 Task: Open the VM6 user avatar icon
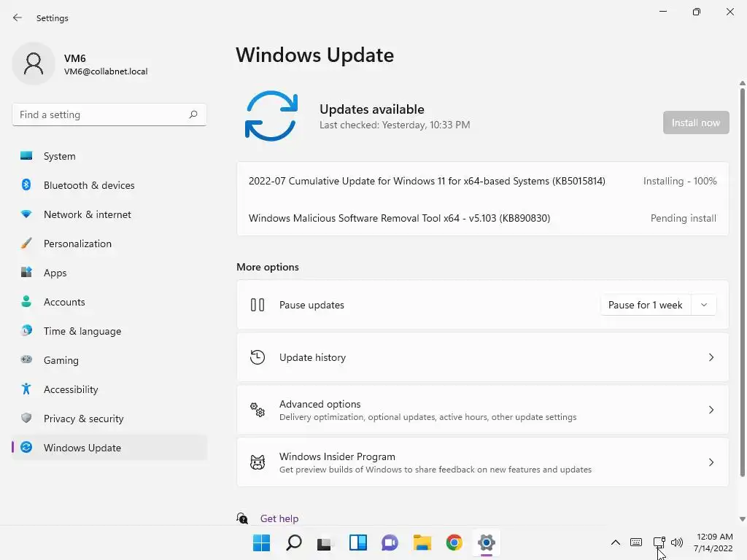34,63
